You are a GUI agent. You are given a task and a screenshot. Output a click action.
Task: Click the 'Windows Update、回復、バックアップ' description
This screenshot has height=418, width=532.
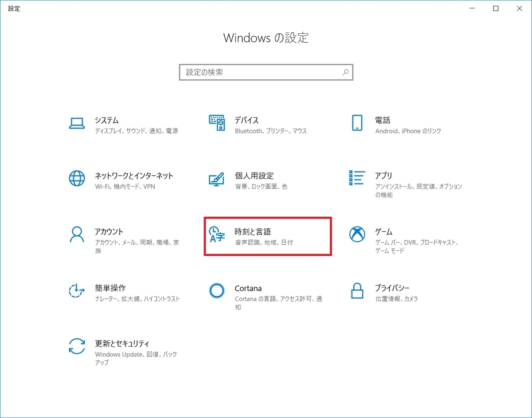tap(136, 358)
